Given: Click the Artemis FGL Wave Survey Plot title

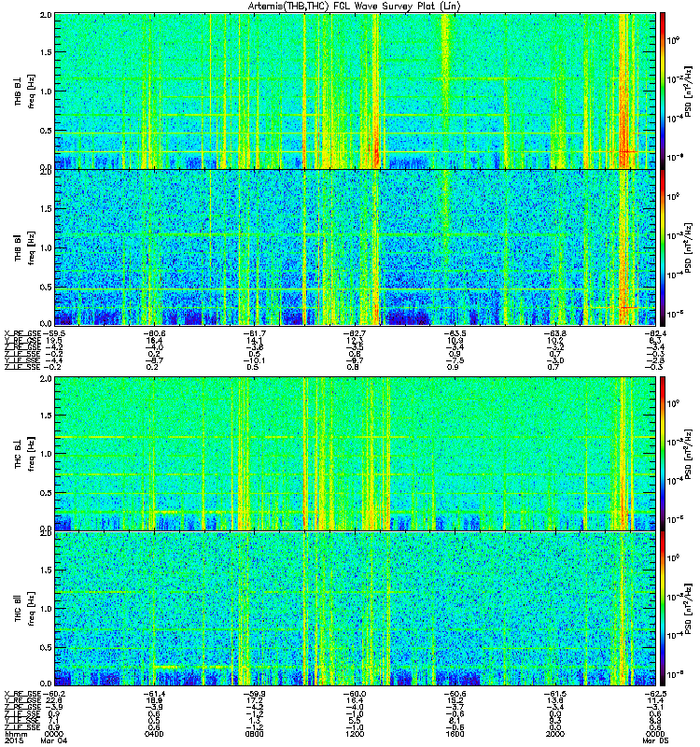Looking at the screenshot, I should [355, 7].
